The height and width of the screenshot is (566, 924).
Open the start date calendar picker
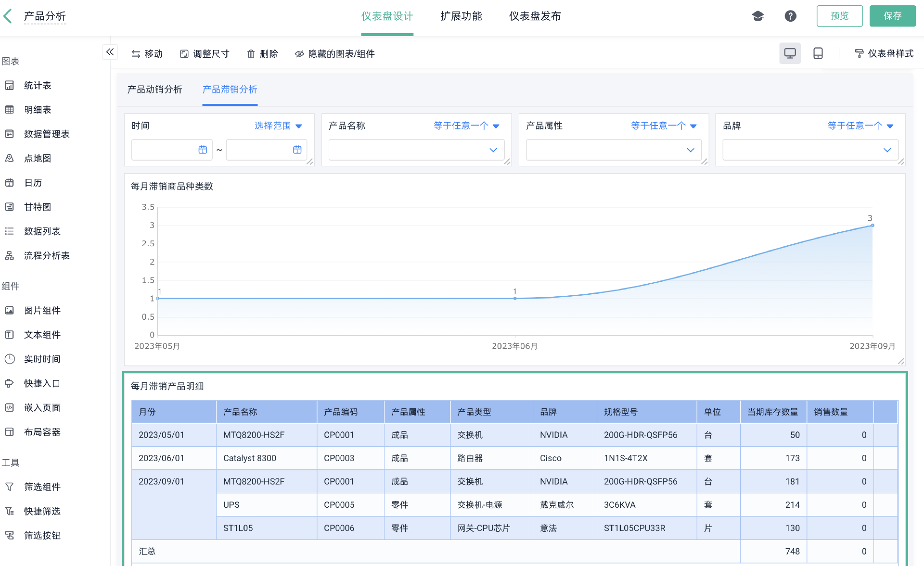[203, 150]
